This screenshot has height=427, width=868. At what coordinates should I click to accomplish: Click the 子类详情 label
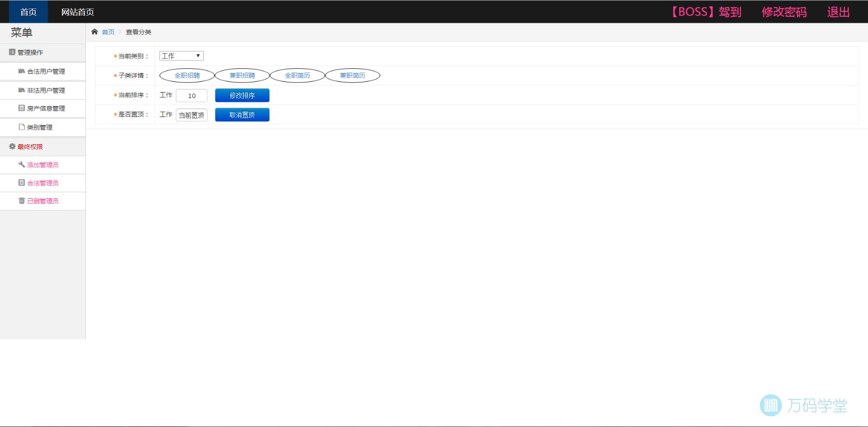click(131, 76)
